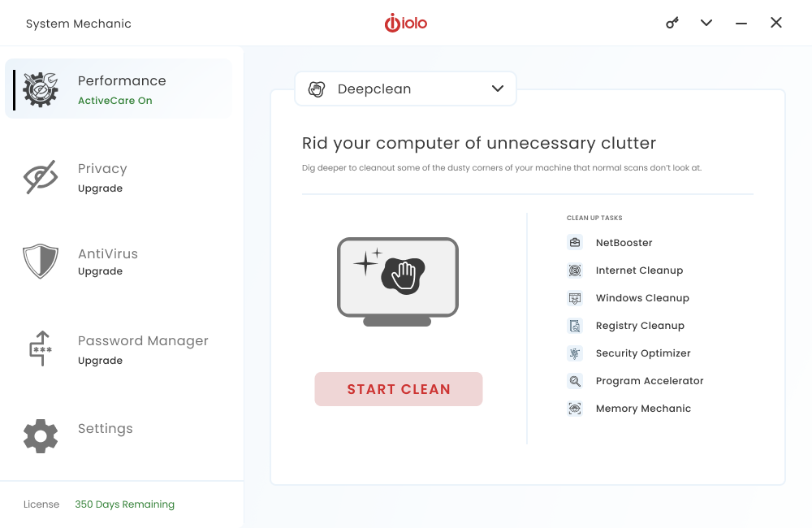
Task: Close the System Mechanic window
Action: pos(775,23)
